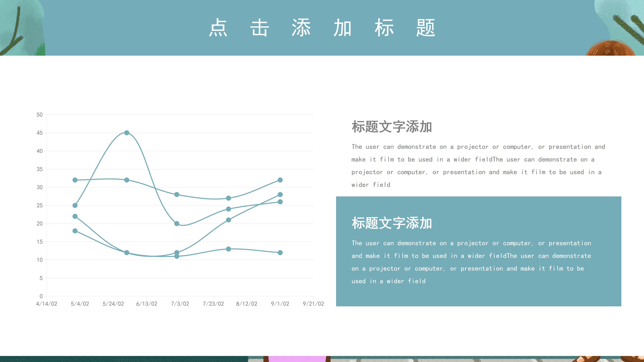Select the first data point at value 22

(x=75, y=216)
